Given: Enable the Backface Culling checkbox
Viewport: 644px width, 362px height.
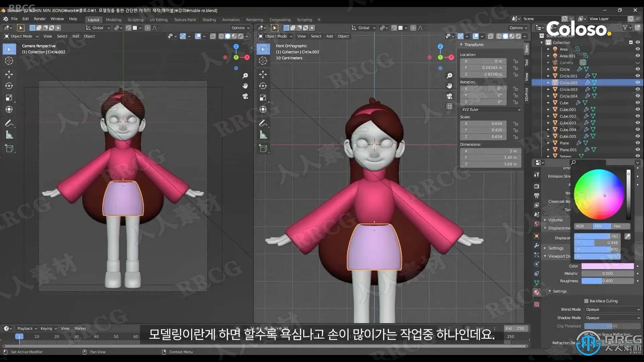Looking at the screenshot, I should (x=586, y=301).
